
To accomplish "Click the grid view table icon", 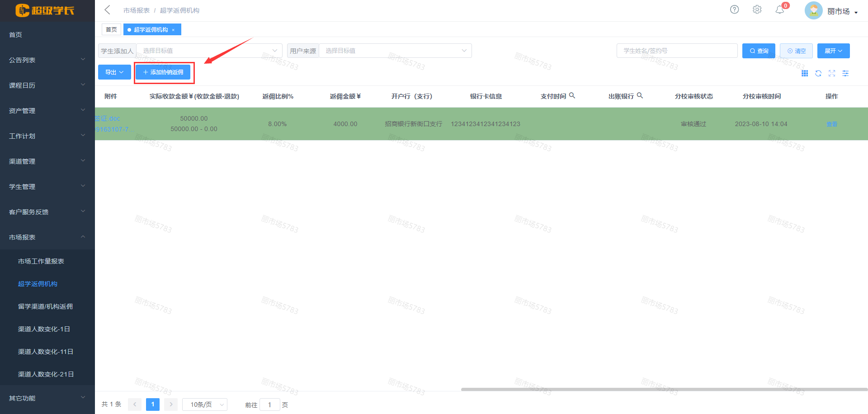I will pos(805,73).
